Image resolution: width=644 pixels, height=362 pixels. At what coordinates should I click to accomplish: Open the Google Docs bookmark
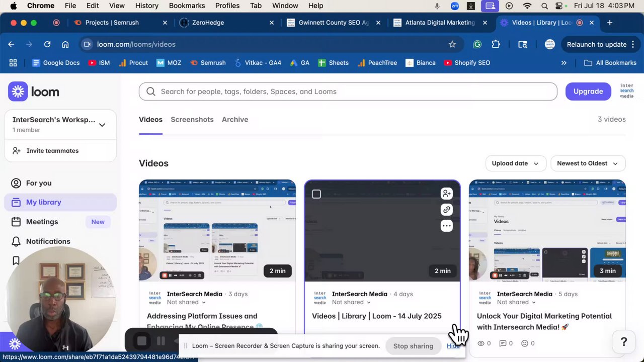pyautogui.click(x=56, y=63)
